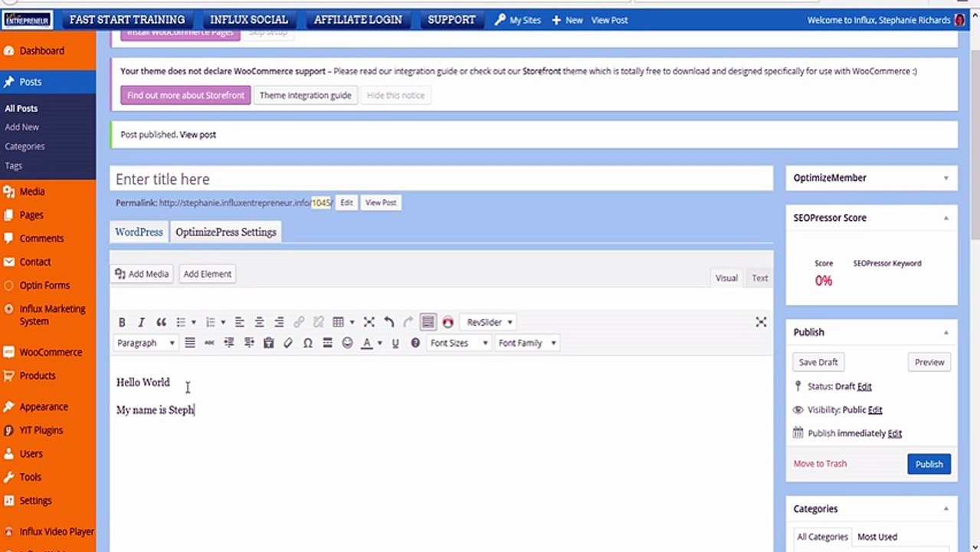
Task: Click the Move to Trash link
Action: click(x=820, y=463)
